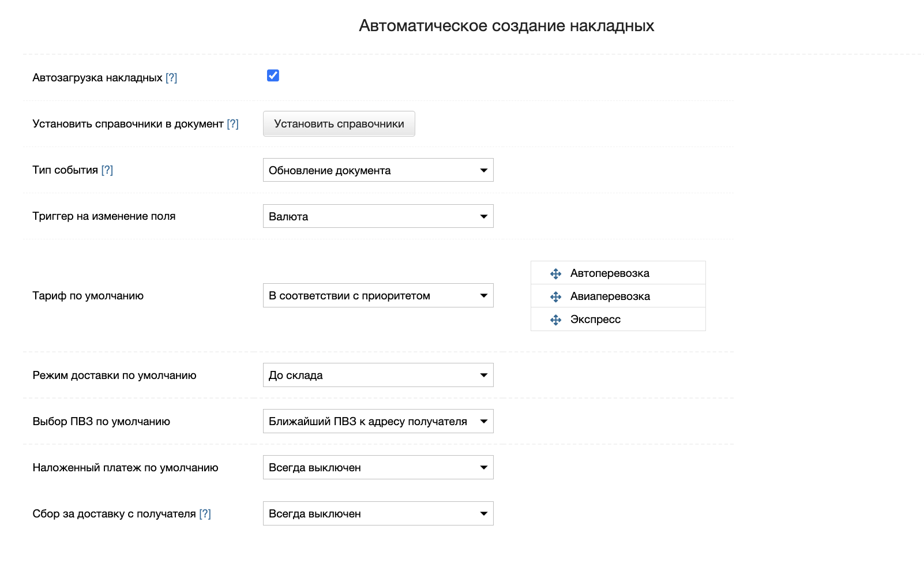Click the move icon next to Авиаперевозка
Screen dimensions: 924x563
[x=555, y=296]
